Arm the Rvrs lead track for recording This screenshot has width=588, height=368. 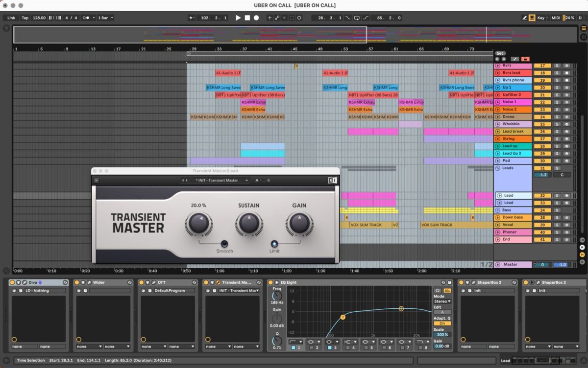[566, 73]
